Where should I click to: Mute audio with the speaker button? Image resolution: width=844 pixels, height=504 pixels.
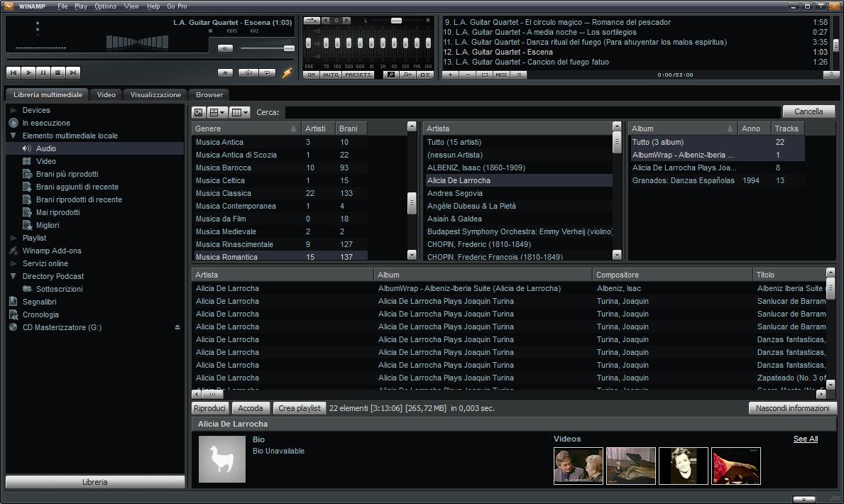pos(225,48)
